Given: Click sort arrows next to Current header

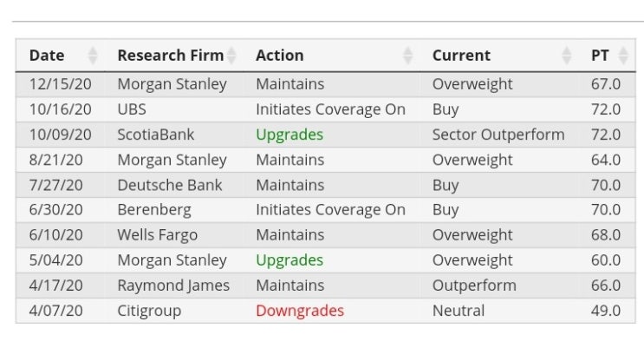Looking at the screenshot, I should [x=566, y=56].
